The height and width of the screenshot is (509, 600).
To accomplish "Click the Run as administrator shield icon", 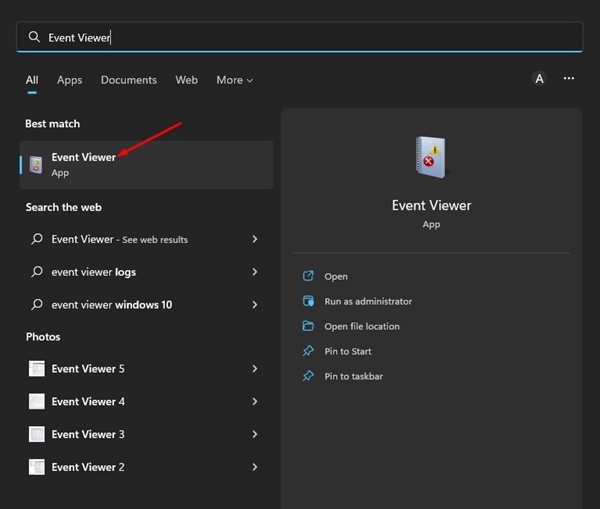I will (308, 301).
